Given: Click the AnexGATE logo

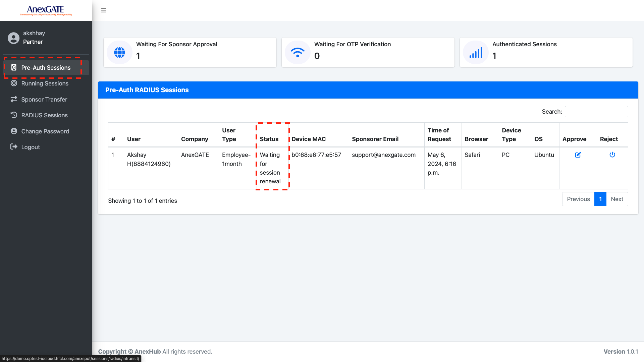Looking at the screenshot, I should (46, 10).
